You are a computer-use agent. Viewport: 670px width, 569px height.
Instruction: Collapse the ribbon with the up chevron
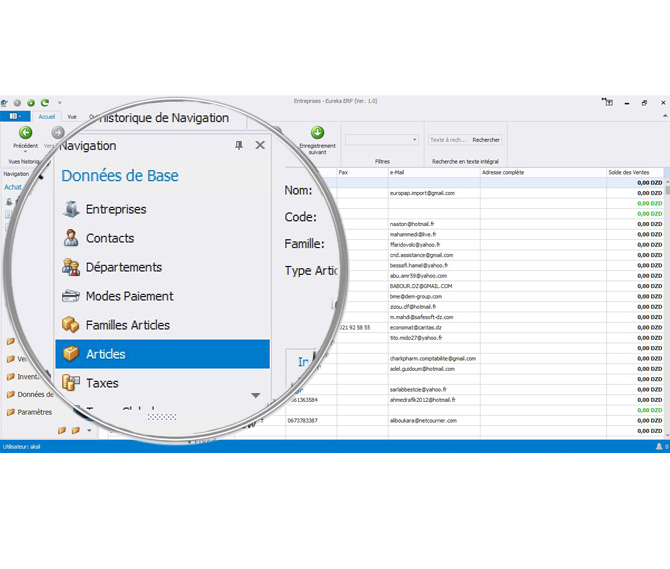pyautogui.click(x=665, y=116)
